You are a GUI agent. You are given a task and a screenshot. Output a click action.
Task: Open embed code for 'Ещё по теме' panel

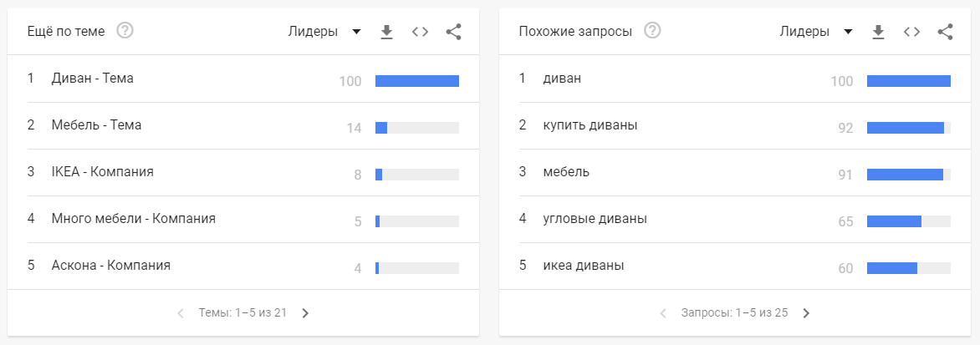(x=420, y=32)
